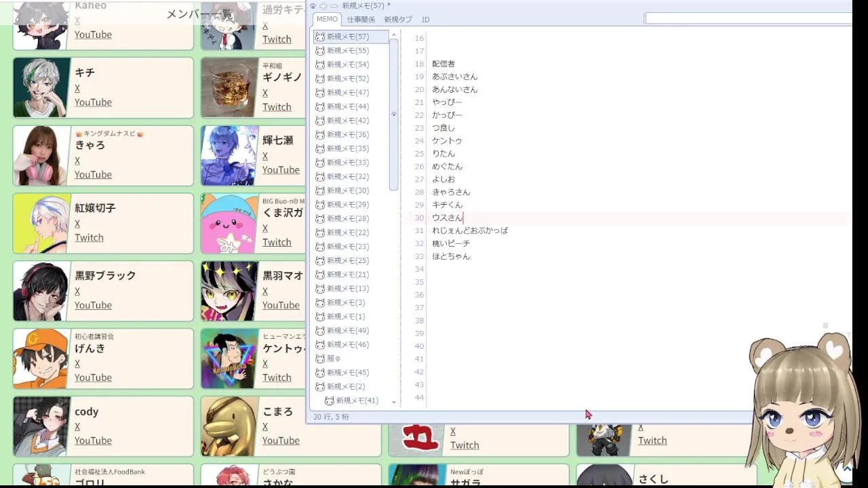Click げんき's avatar image
This screenshot has width=868, height=488.
tap(41, 359)
